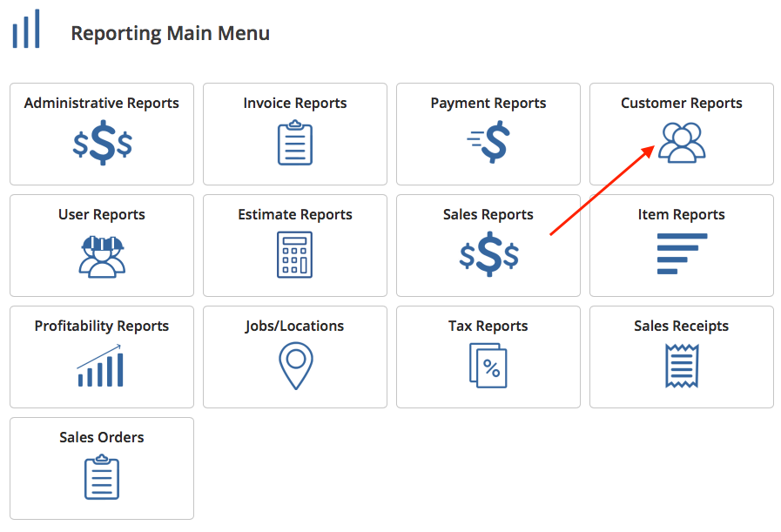
Task: Open the Customer Reports label
Action: pyautogui.click(x=682, y=103)
